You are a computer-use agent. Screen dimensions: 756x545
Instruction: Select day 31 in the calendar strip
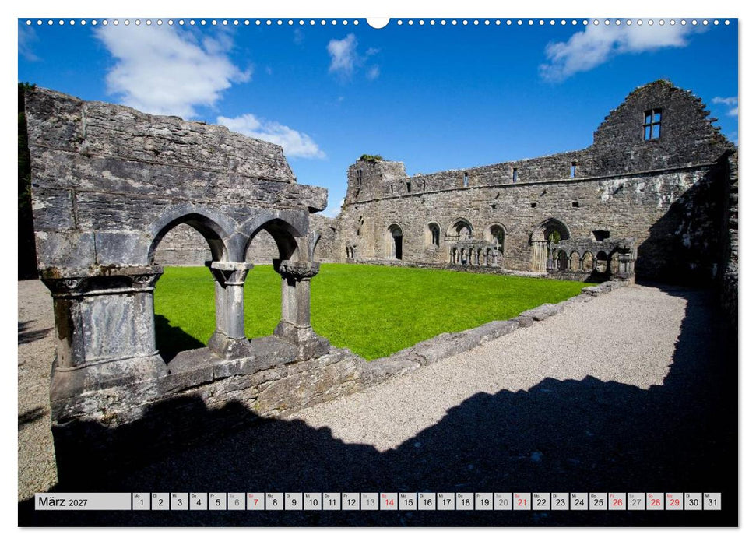712,501
